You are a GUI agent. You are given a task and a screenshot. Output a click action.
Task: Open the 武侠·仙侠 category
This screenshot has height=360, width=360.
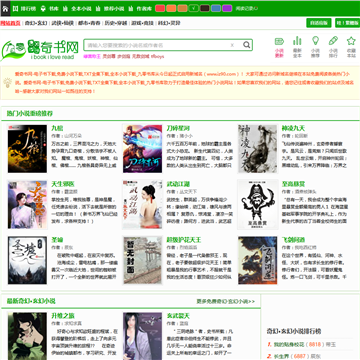click(62, 23)
